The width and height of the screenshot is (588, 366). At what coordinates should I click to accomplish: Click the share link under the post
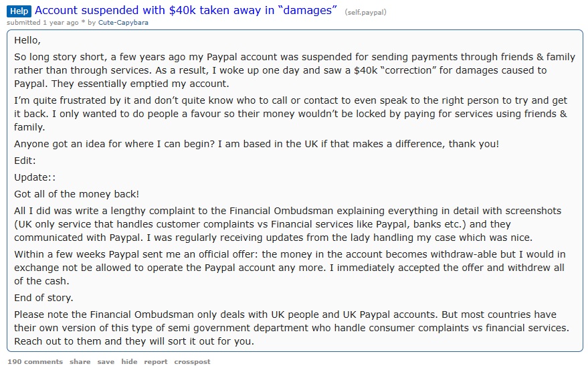click(x=80, y=361)
